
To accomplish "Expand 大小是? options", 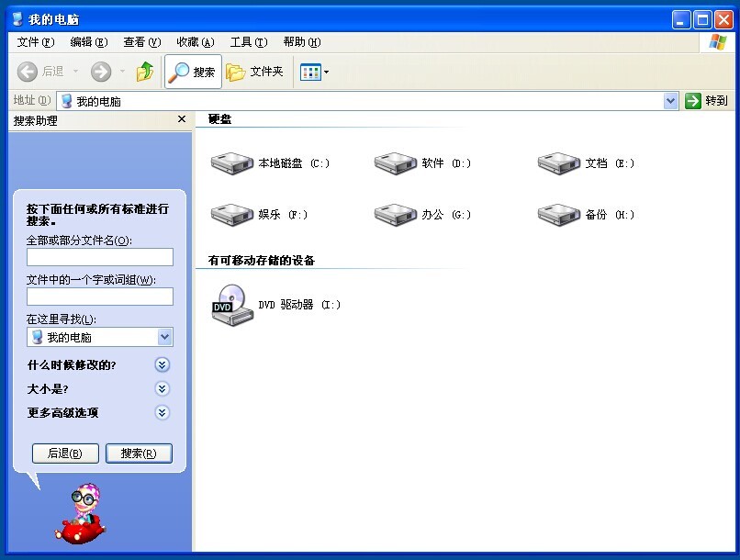I will 162,388.
